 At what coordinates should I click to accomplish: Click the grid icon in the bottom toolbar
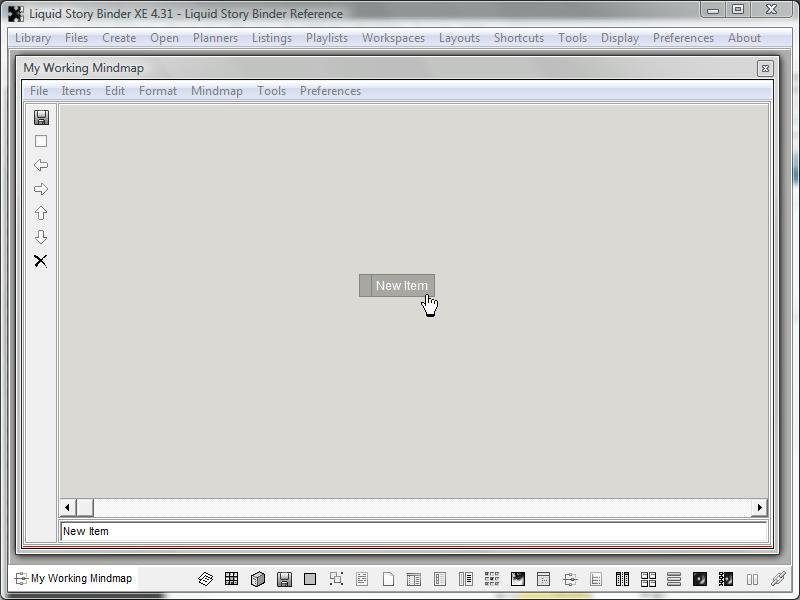point(231,579)
